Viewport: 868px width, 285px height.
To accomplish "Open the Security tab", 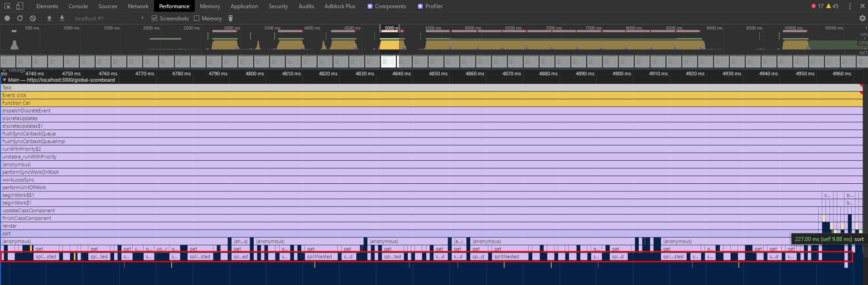I will click(x=278, y=6).
